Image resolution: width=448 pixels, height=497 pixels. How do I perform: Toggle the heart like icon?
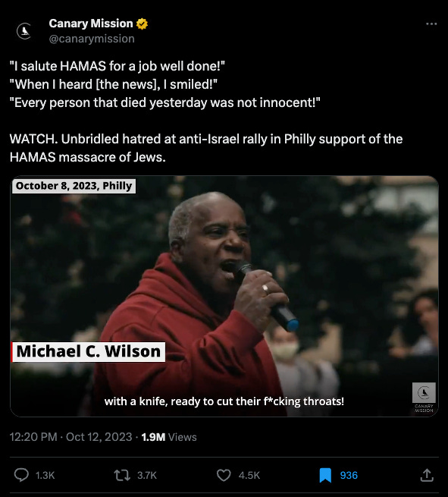pyautogui.click(x=224, y=475)
